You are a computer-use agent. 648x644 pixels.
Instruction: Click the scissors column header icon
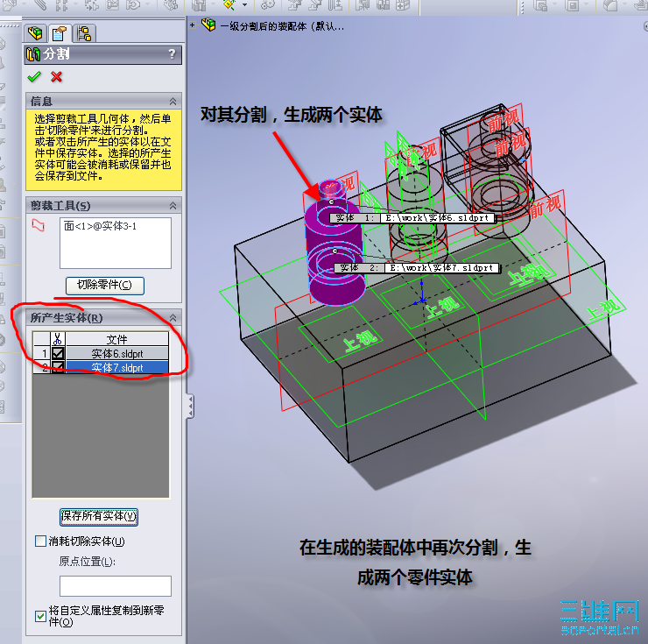click(x=58, y=339)
